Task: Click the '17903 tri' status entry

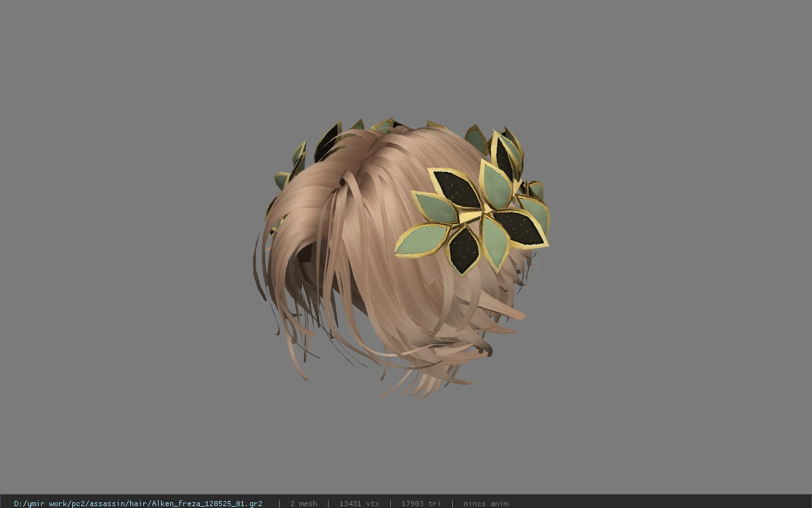Action: (x=421, y=504)
